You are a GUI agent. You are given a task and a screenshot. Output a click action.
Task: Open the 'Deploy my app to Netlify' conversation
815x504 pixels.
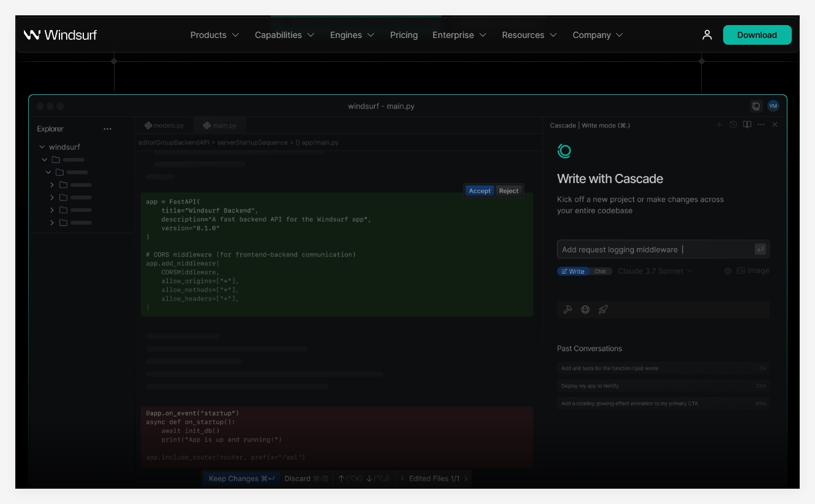(612, 386)
